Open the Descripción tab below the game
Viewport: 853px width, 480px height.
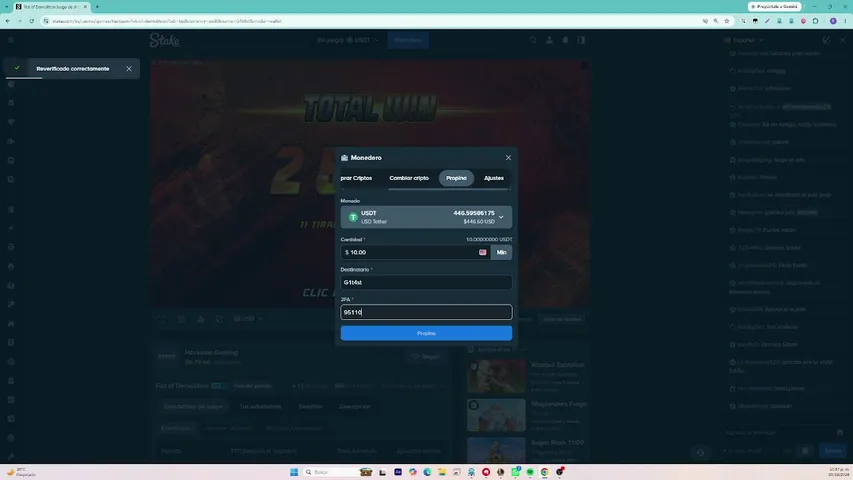pyautogui.click(x=355, y=407)
